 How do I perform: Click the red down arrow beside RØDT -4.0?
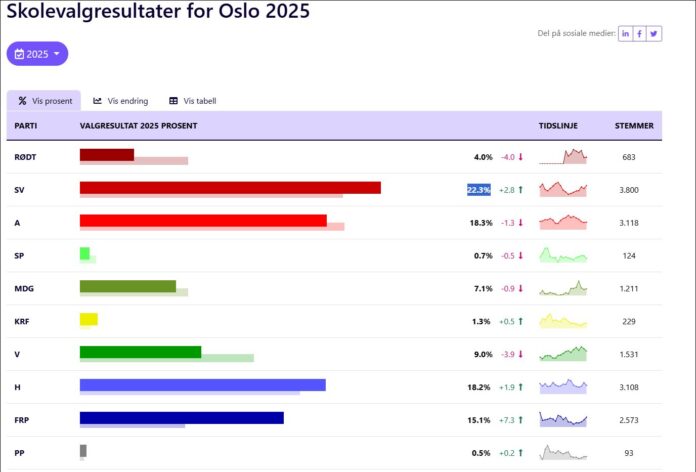[521, 157]
